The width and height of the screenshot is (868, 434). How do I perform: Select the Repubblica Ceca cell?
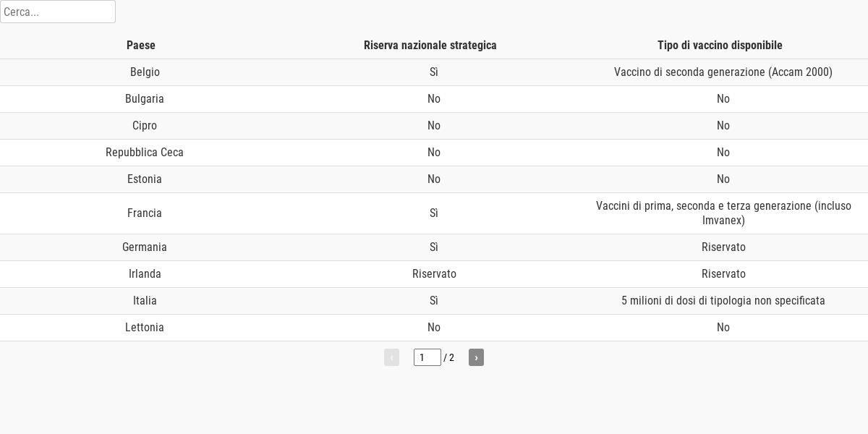click(x=145, y=153)
